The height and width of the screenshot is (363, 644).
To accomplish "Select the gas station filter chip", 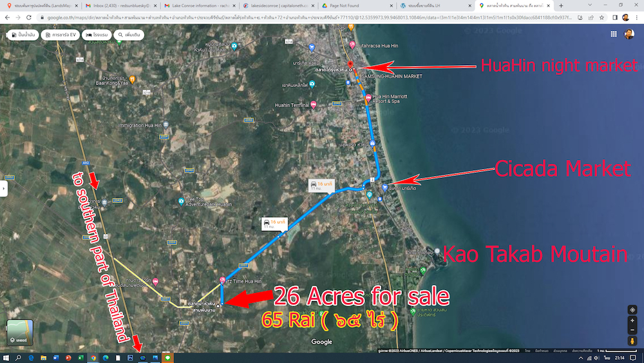I will click(x=23, y=35).
